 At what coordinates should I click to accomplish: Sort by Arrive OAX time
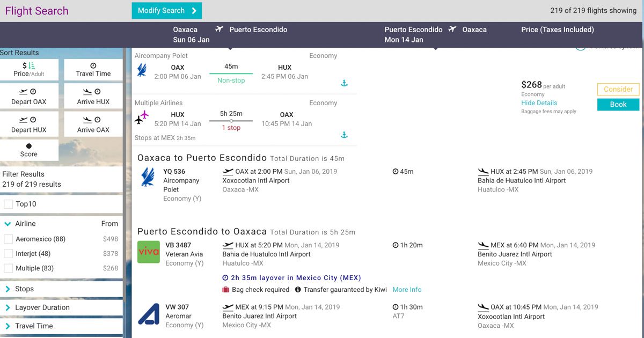click(x=93, y=125)
